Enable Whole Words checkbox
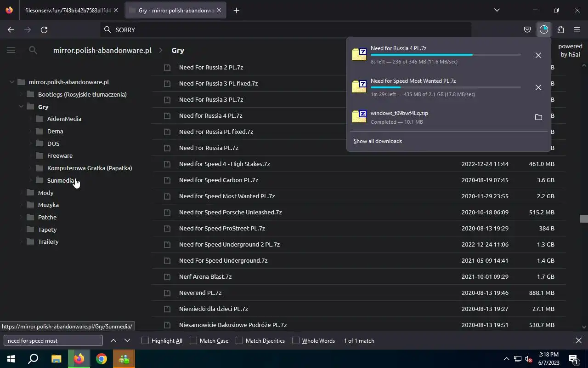Screen dimensions: 588x368 (296, 340)
